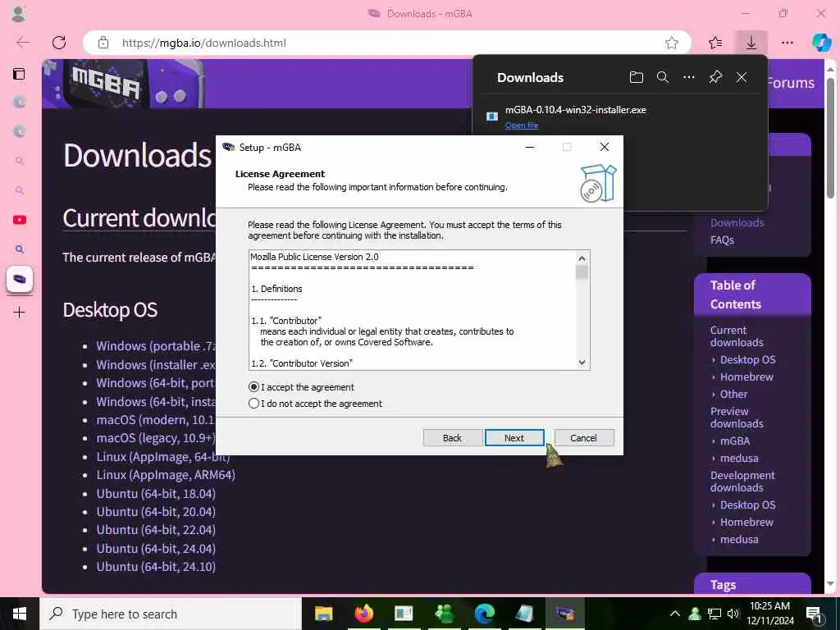This screenshot has height=630, width=840.
Task: Select the mGBA setup taskbar icon
Action: pos(564,614)
